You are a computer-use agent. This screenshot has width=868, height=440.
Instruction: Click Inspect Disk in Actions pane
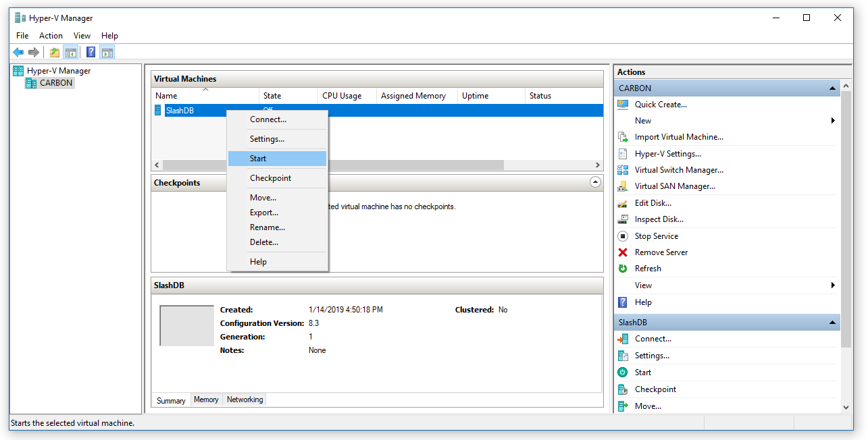tap(659, 219)
